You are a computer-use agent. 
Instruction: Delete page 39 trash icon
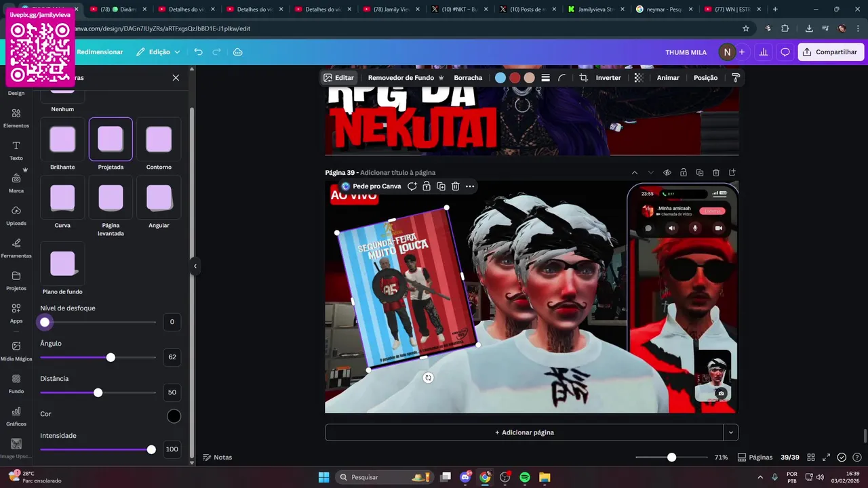(x=716, y=173)
